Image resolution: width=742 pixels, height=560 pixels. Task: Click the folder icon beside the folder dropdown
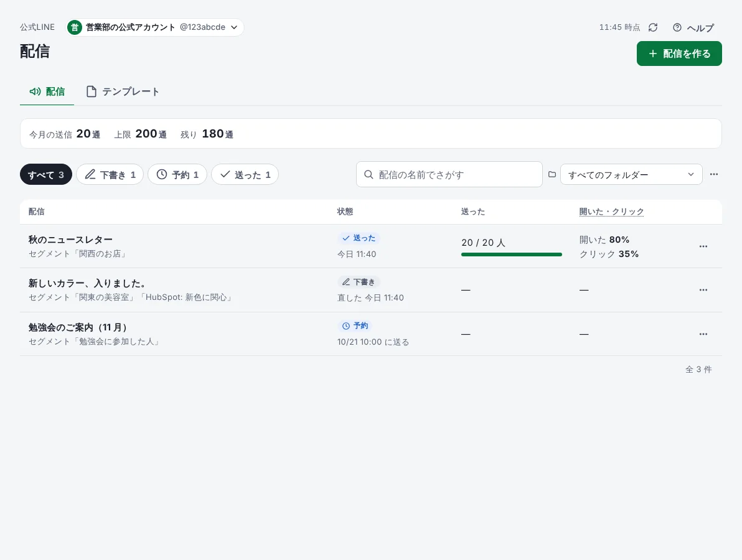point(552,174)
